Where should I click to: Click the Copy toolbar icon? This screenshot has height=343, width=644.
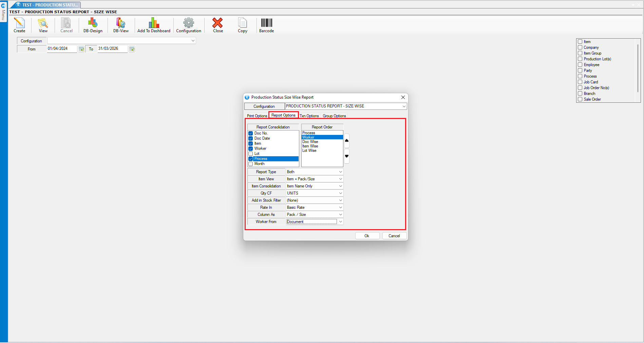[242, 23]
